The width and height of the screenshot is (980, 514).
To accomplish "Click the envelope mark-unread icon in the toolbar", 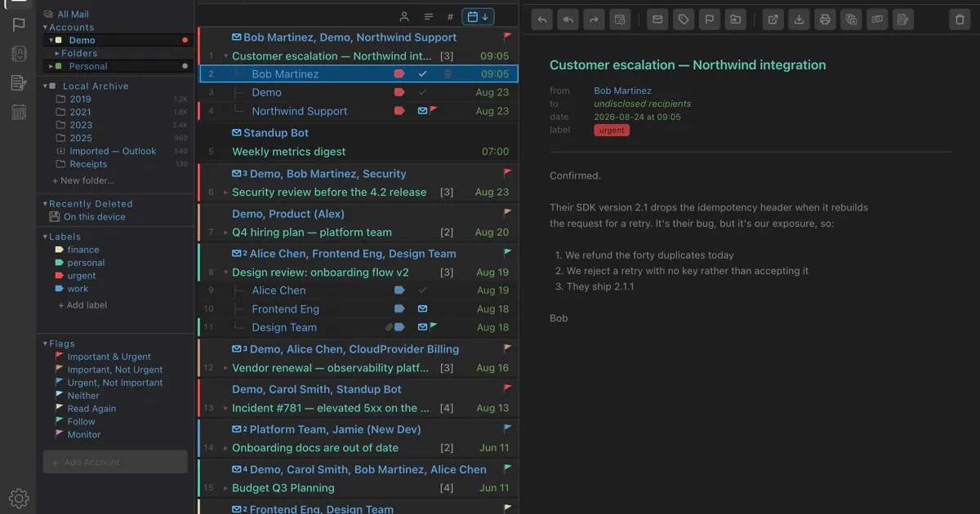I will point(657,19).
